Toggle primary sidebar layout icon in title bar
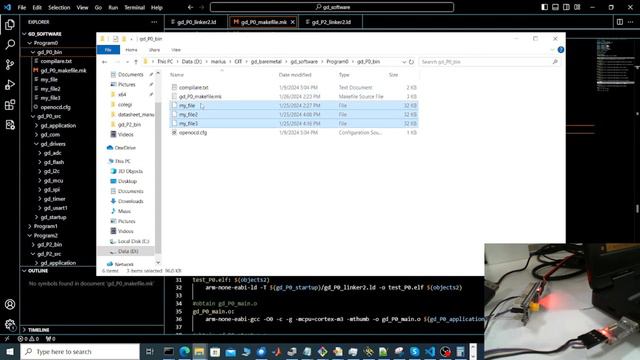This screenshot has width=640, height=360. click(x=544, y=7)
